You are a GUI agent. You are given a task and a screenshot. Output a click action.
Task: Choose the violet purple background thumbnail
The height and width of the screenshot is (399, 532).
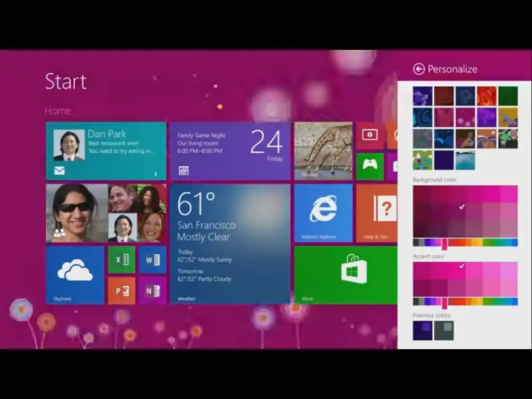tap(486, 117)
